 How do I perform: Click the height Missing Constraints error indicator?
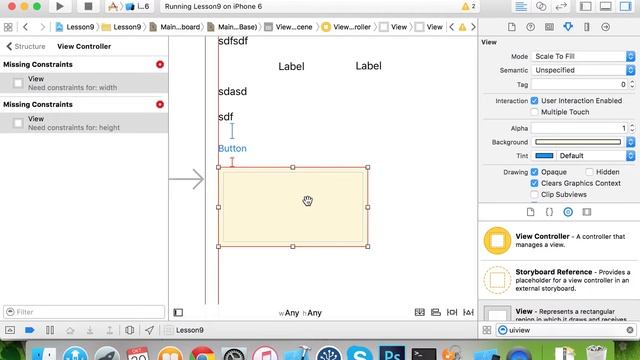(160, 104)
